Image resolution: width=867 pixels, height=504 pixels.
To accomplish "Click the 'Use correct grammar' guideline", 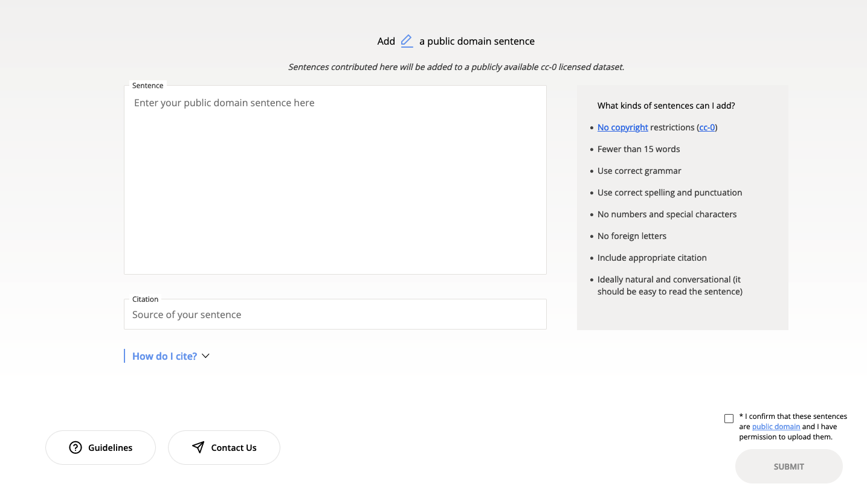I will pos(639,171).
